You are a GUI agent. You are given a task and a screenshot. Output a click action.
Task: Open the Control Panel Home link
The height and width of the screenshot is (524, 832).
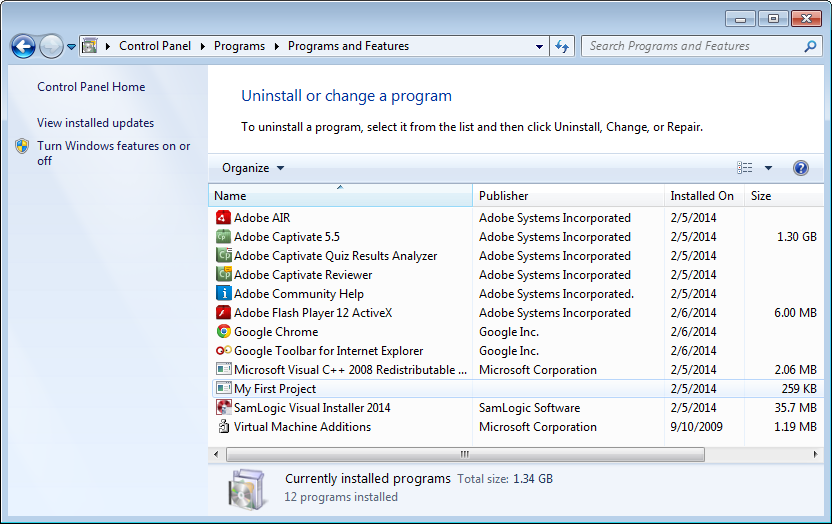(91, 87)
